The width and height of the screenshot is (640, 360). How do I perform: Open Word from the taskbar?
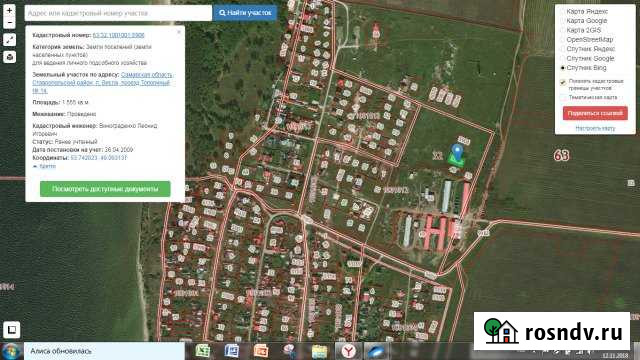click(231, 351)
